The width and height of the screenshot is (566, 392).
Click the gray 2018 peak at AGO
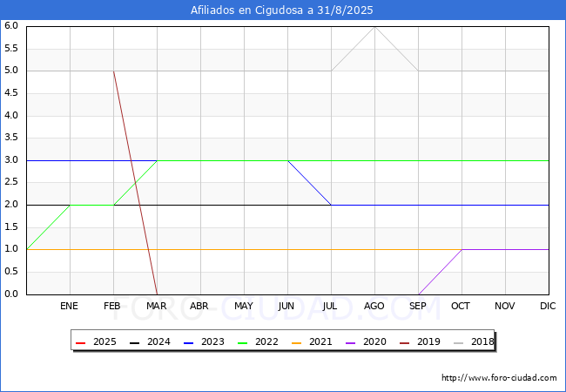click(x=375, y=27)
